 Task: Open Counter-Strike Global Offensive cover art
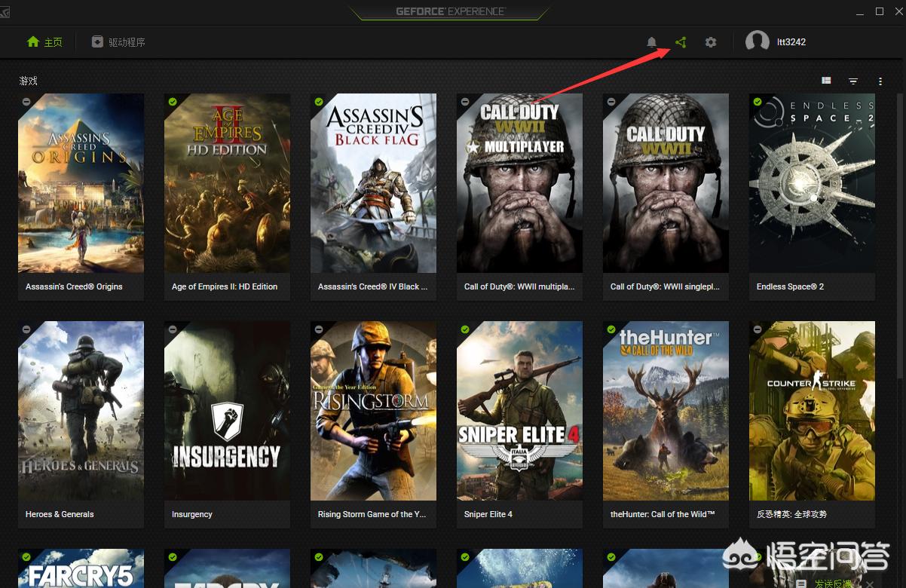click(x=812, y=411)
